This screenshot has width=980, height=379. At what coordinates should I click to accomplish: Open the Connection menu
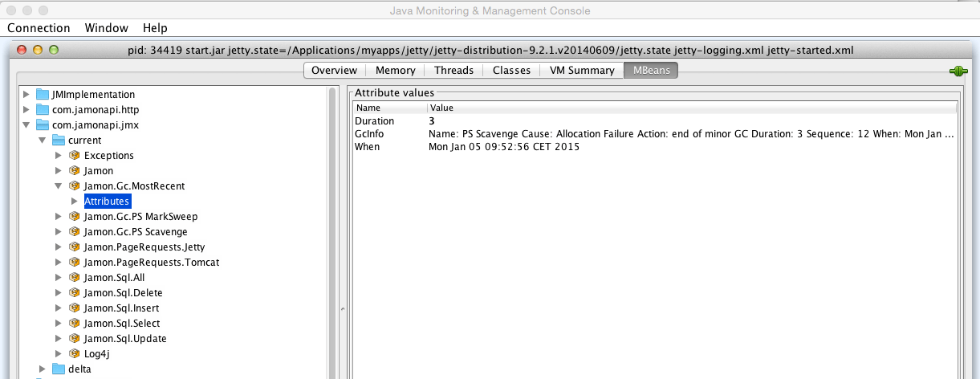[39, 27]
